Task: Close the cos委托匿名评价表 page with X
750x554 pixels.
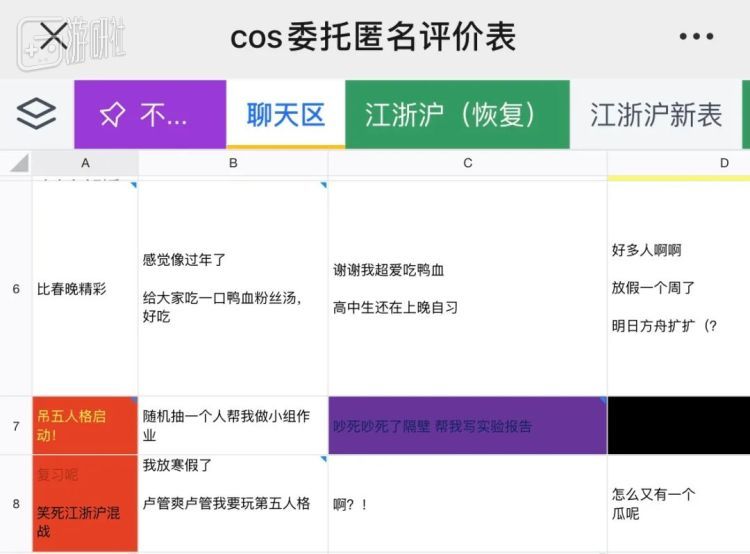Action: coord(53,36)
